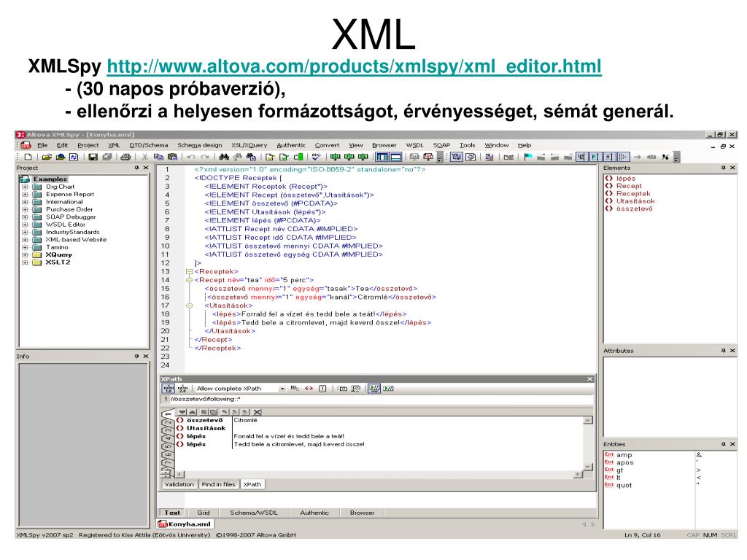Select Receptek in Elements panel
The image size is (747, 560).
point(633,193)
